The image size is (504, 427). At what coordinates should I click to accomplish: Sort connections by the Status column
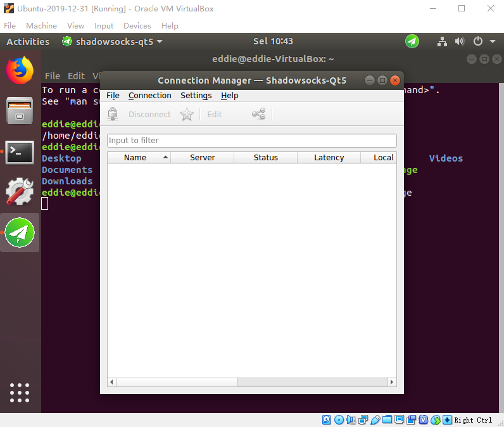coord(265,158)
